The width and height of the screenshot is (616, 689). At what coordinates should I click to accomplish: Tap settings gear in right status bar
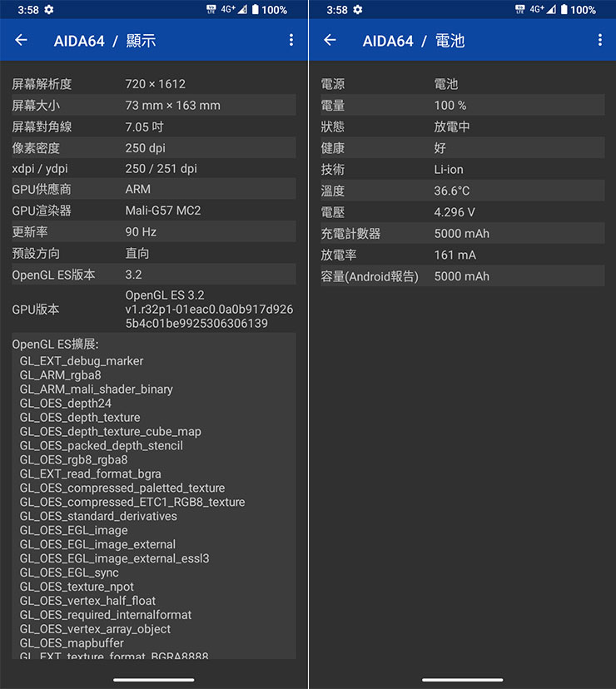point(358,10)
